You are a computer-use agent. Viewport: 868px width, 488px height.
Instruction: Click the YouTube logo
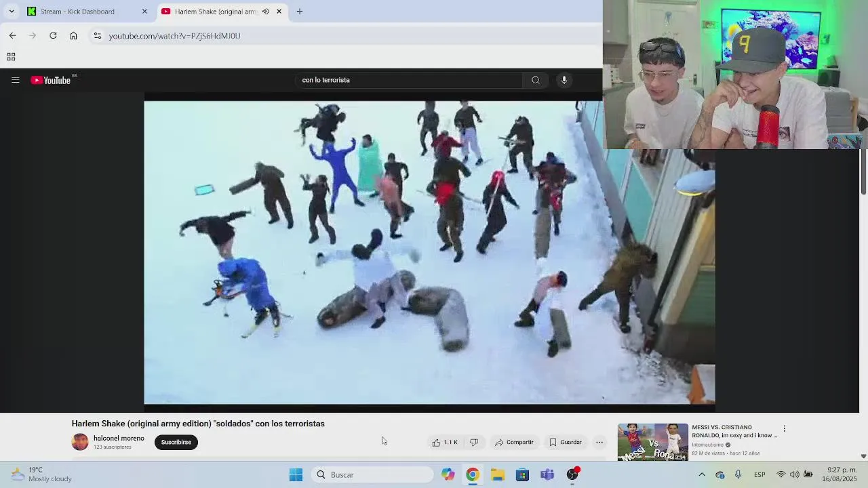(x=51, y=80)
